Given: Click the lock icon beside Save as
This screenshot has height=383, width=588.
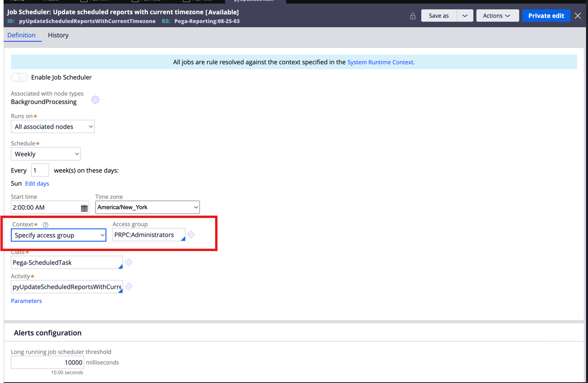Looking at the screenshot, I should point(413,16).
